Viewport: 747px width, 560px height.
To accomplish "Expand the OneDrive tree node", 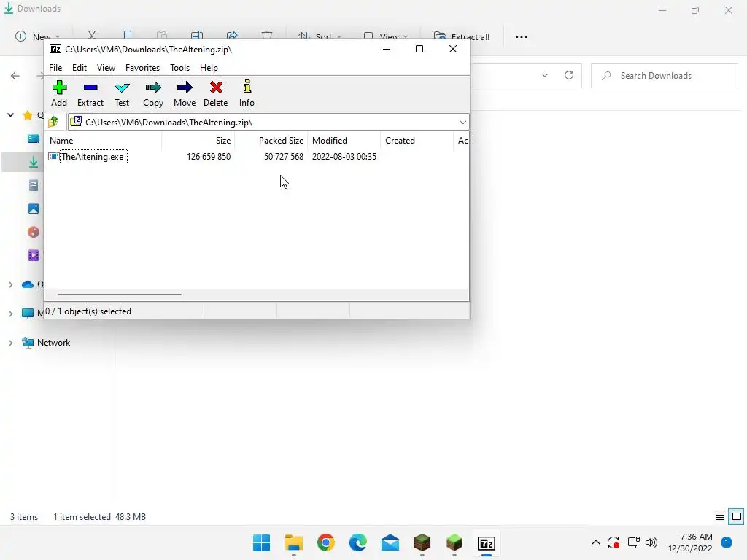I will pyautogui.click(x=10, y=285).
